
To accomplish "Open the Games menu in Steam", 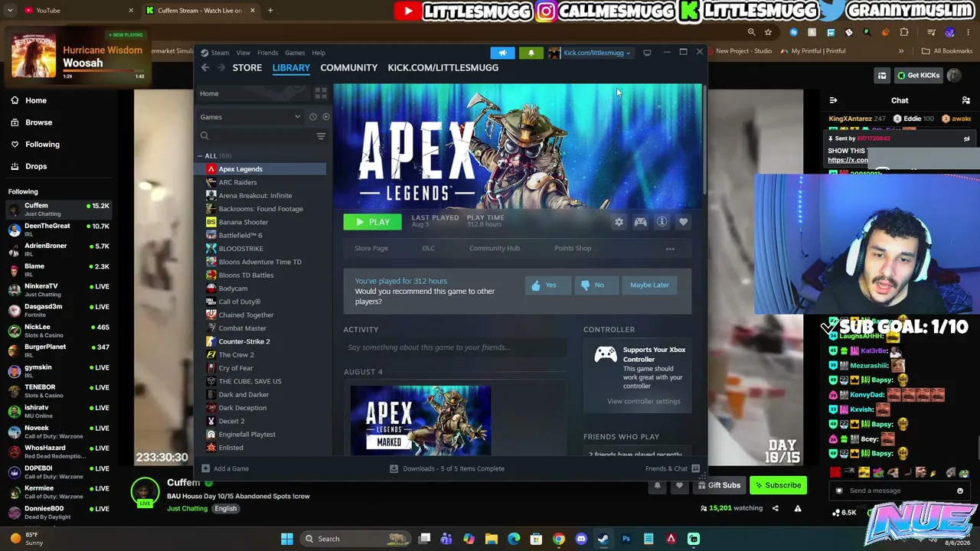I will 295,53.
